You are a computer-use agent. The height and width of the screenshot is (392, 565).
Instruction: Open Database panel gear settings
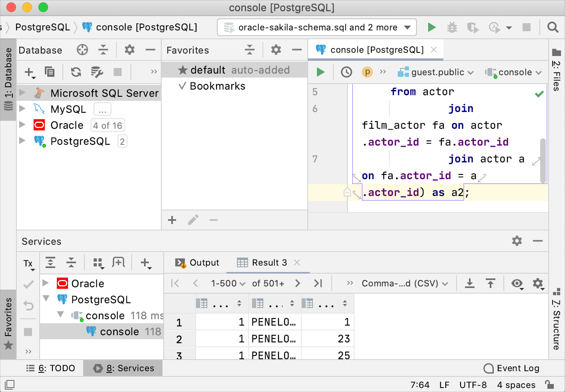coord(129,50)
